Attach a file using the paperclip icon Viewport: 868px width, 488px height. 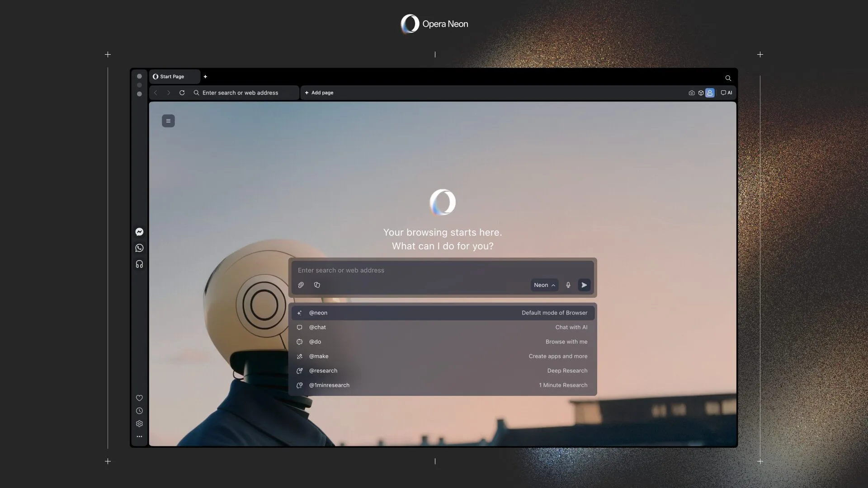(x=301, y=285)
